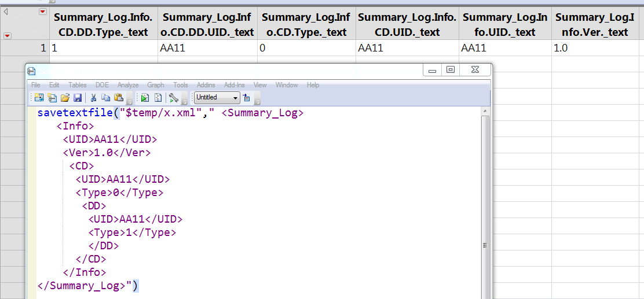Click the New Script toolbar icon
The width and height of the screenshot is (644, 299).
click(52, 98)
